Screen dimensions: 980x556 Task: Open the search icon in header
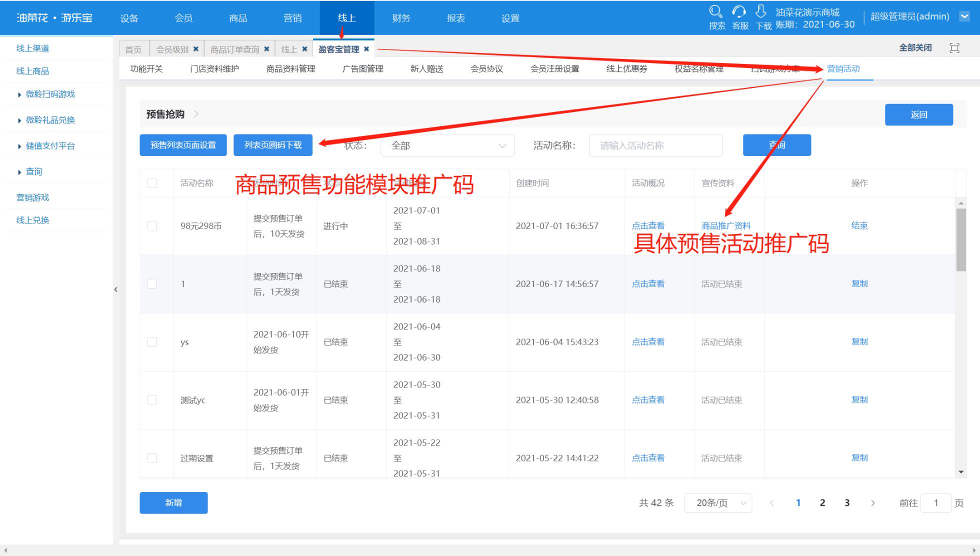[x=716, y=11]
